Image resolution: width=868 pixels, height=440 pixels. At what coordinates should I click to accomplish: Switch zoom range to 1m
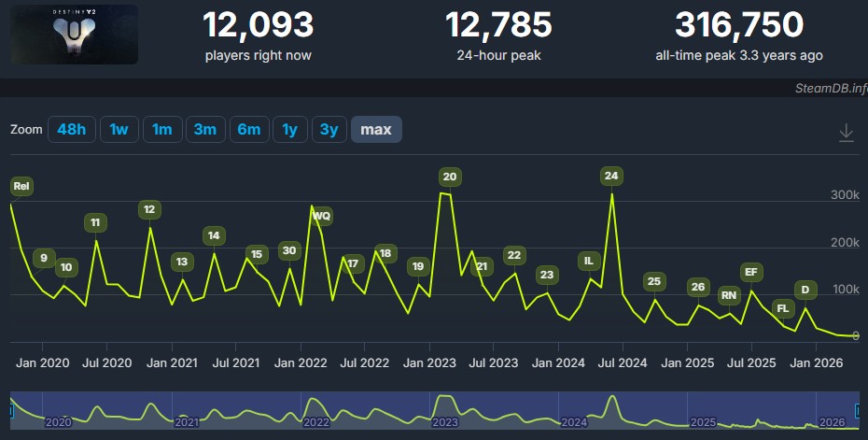pyautogui.click(x=162, y=130)
